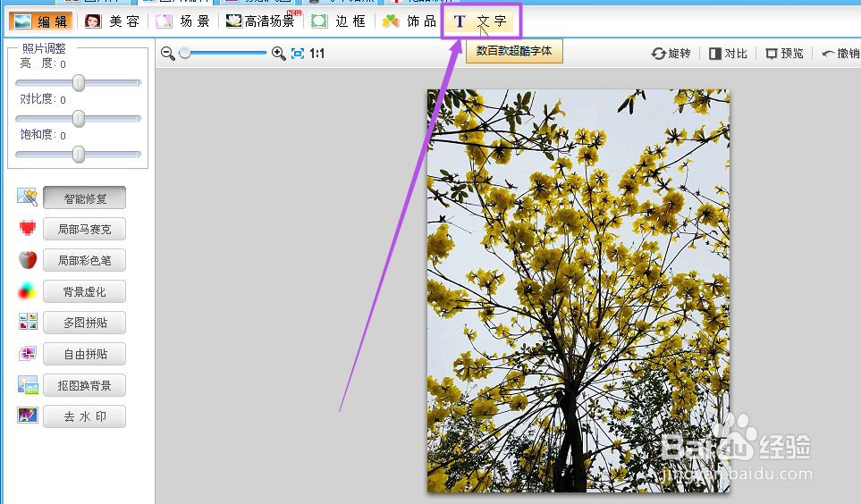Click the 自由拼贴 free collage button
Viewport: 861px width, 504px height.
pyautogui.click(x=85, y=354)
